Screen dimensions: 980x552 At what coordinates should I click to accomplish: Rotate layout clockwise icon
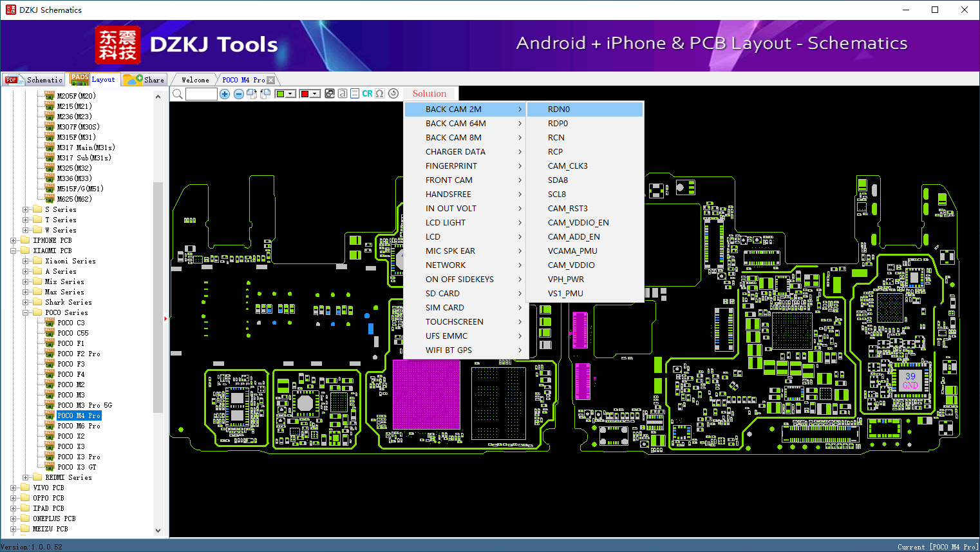252,94
